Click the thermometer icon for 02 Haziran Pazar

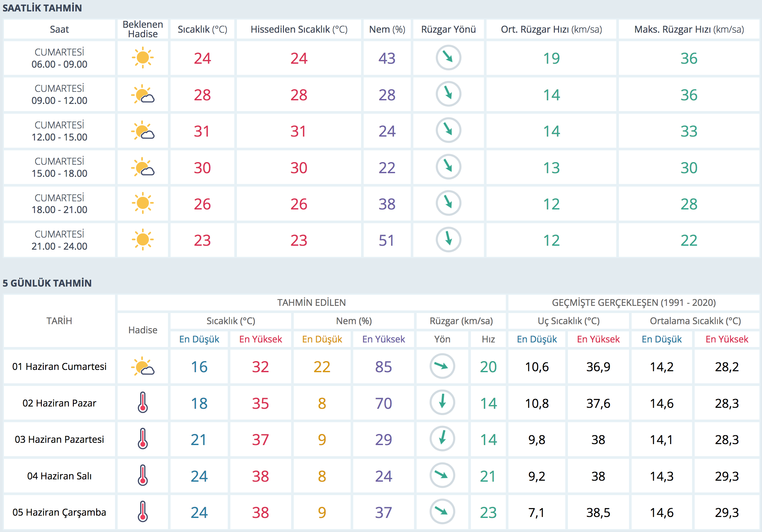point(143,403)
